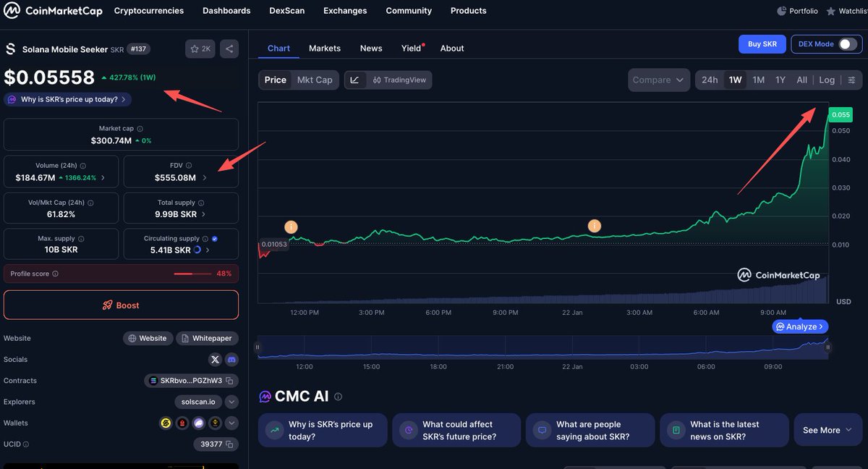This screenshot has height=469, width=868.
Task: Open the Compare dropdown
Action: point(659,80)
